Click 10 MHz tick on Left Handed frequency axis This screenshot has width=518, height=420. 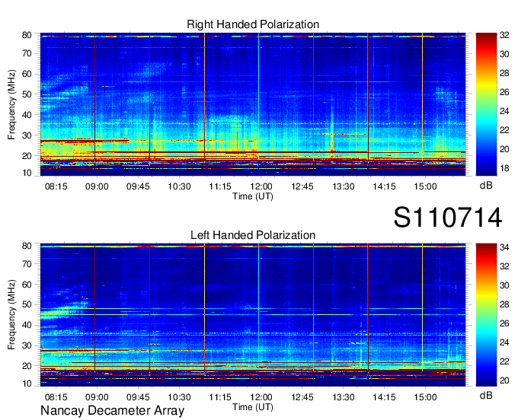tap(27, 383)
